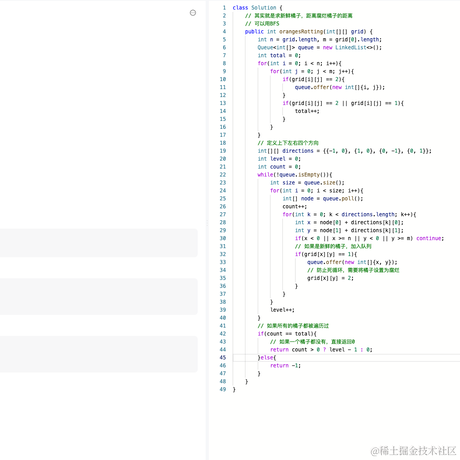Image resolution: width=460 pixels, height=460 pixels.
Task: Click the 'while(!queue.isEmpty())' line
Action: pos(295,175)
